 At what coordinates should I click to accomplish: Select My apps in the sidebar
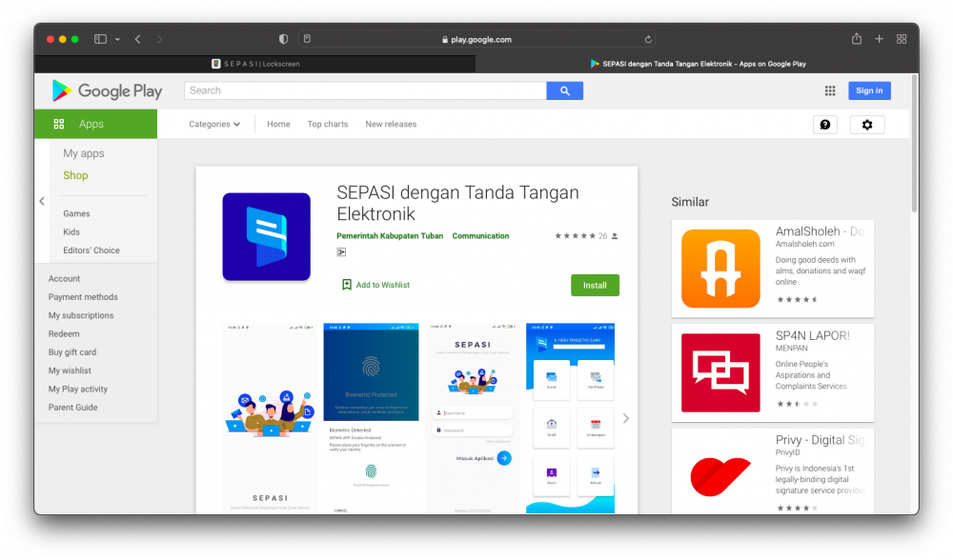[84, 153]
